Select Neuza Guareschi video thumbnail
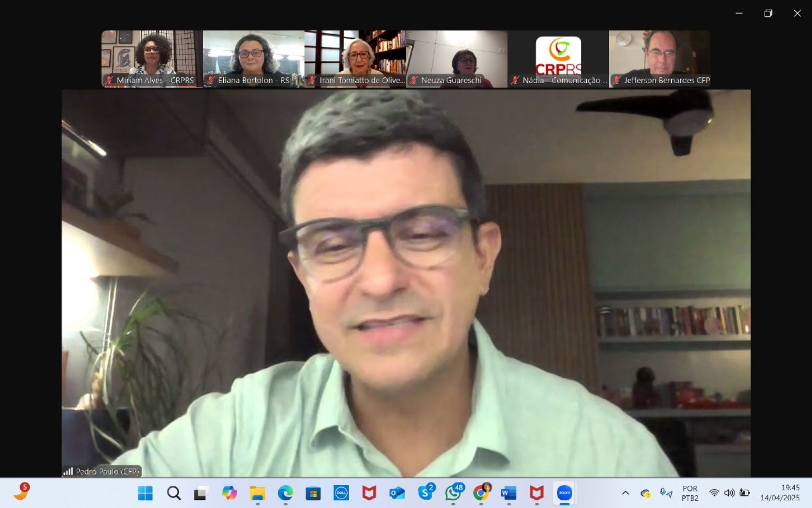 tap(456, 59)
